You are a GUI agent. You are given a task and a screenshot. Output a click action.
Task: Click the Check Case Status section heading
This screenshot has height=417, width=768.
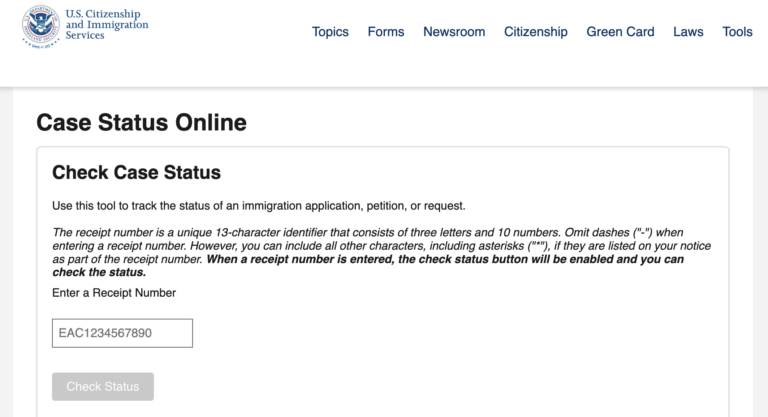coord(136,173)
